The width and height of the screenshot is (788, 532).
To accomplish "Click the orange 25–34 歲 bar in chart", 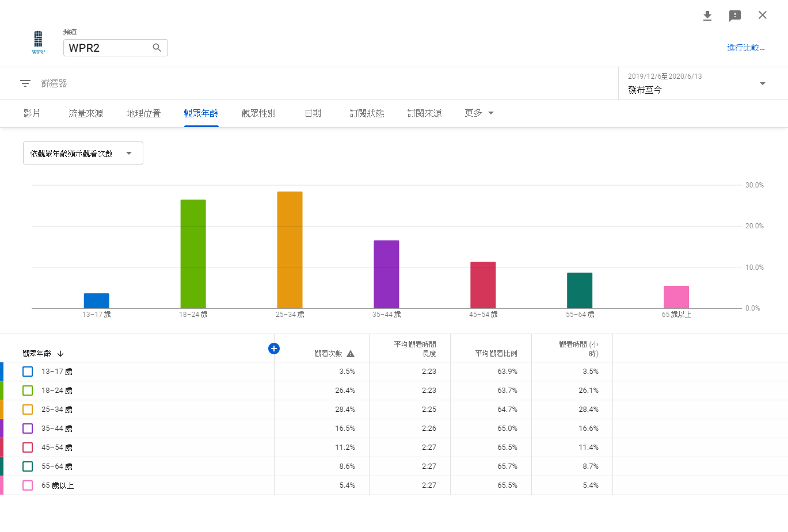I will 290,250.
